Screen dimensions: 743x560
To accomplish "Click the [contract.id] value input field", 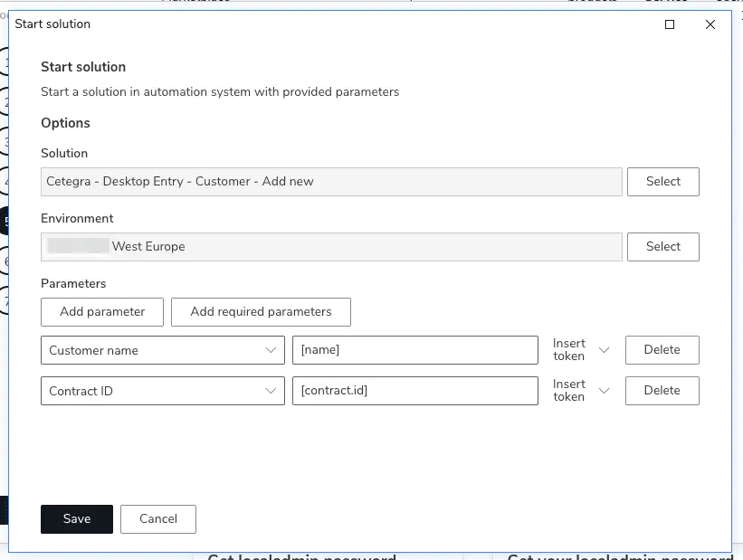I will point(414,390).
